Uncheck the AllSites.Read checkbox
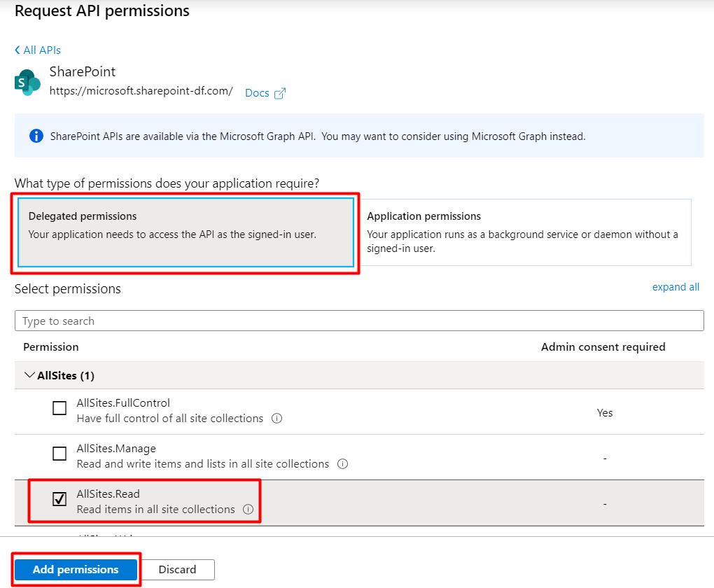The image size is (714, 588). tap(59, 499)
